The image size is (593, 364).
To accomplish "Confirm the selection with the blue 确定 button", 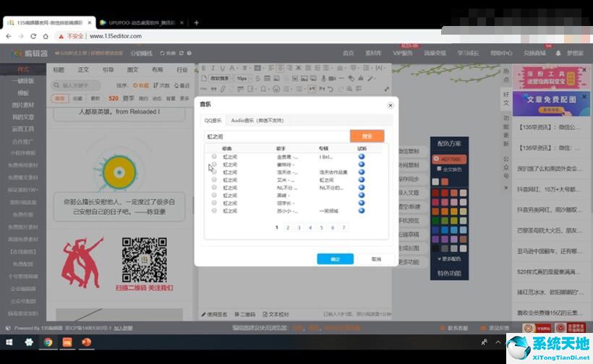I will point(335,259).
